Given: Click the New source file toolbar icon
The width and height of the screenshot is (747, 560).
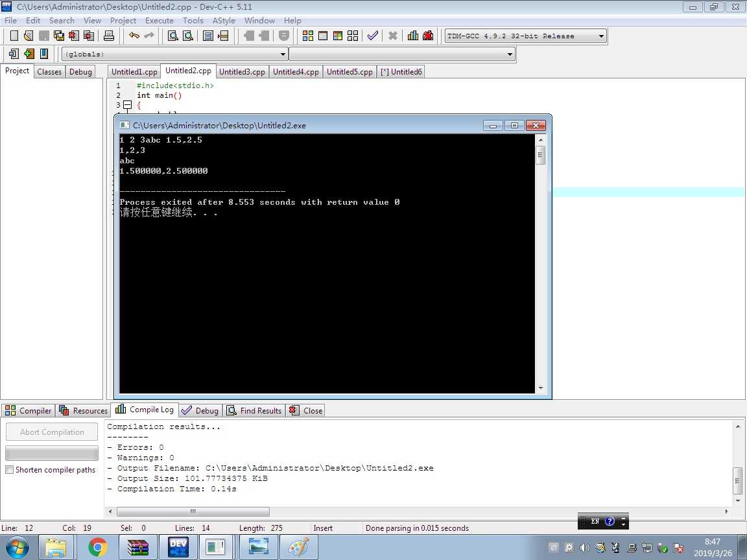Looking at the screenshot, I should (14, 36).
